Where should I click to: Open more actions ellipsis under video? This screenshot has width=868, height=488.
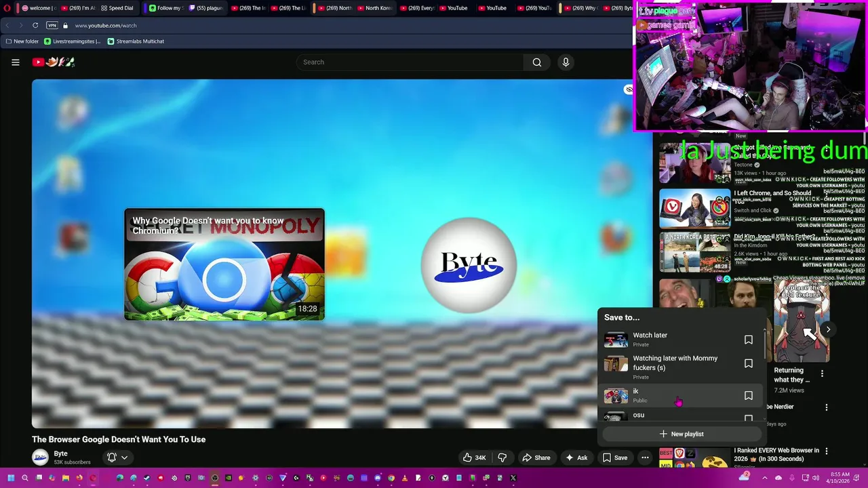click(645, 457)
